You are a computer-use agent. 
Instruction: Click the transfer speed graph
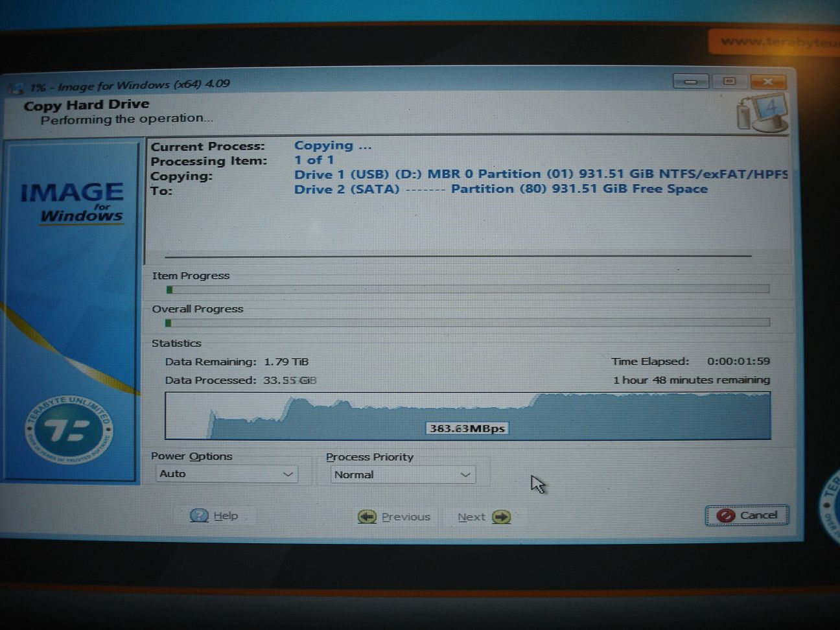(x=468, y=415)
